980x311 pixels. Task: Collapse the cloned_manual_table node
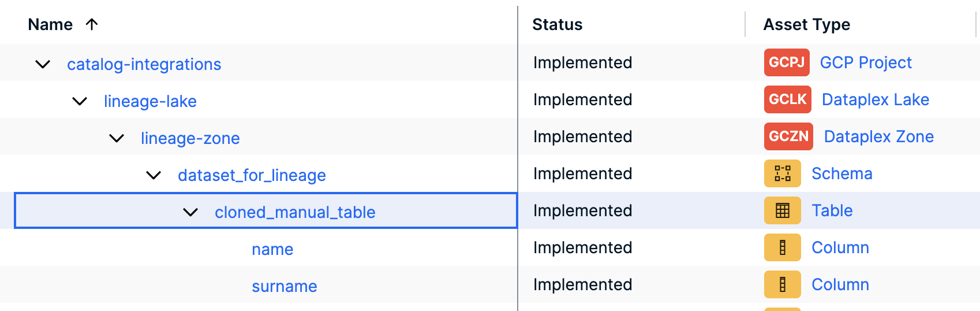coord(190,212)
